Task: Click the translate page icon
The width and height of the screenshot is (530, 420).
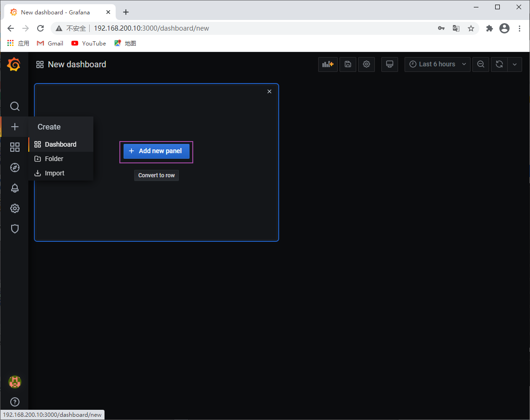Action: 456,28
